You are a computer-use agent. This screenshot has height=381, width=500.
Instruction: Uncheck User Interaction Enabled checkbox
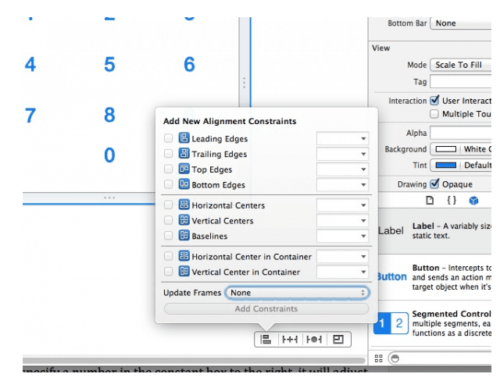pos(434,100)
